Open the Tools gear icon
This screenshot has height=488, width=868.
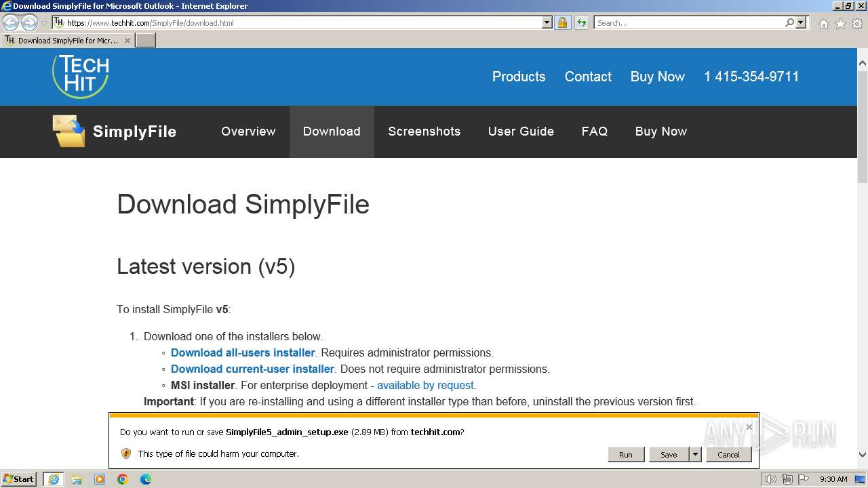click(857, 24)
